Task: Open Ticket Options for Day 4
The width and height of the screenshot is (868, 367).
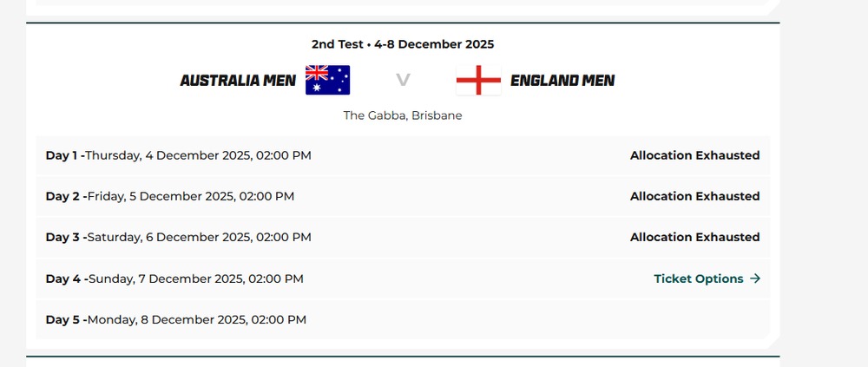Action: (699, 279)
